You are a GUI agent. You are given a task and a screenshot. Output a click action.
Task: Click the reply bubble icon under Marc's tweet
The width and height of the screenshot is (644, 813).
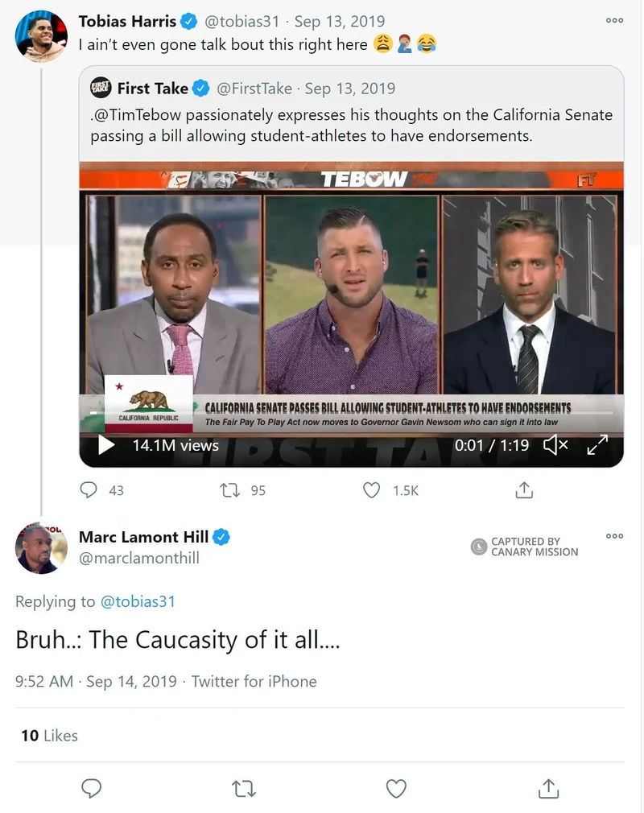coord(92,789)
